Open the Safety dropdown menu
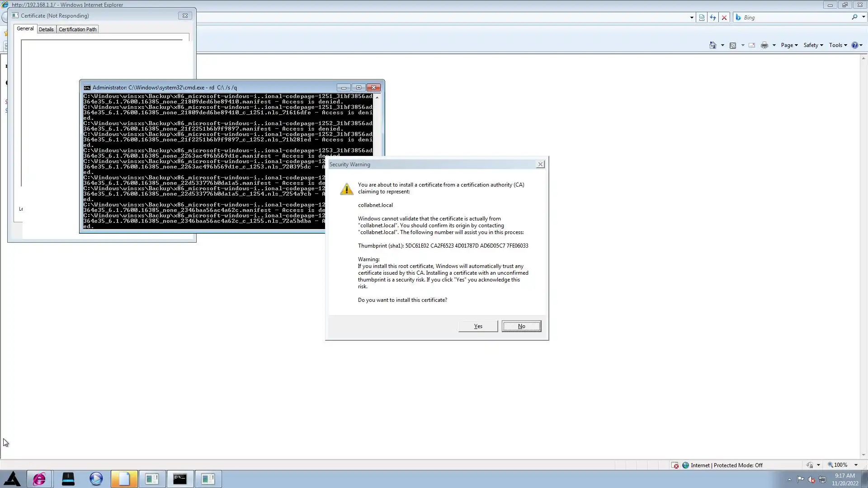Screen dimensions: 868x488 pos(813,45)
